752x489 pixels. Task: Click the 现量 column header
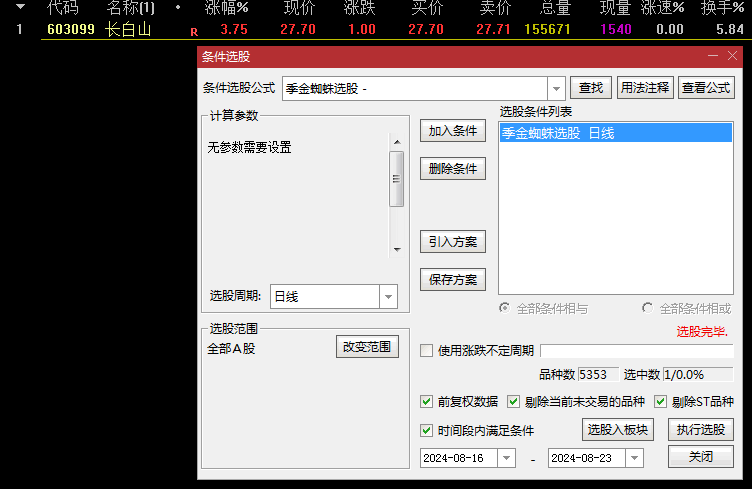[615, 8]
